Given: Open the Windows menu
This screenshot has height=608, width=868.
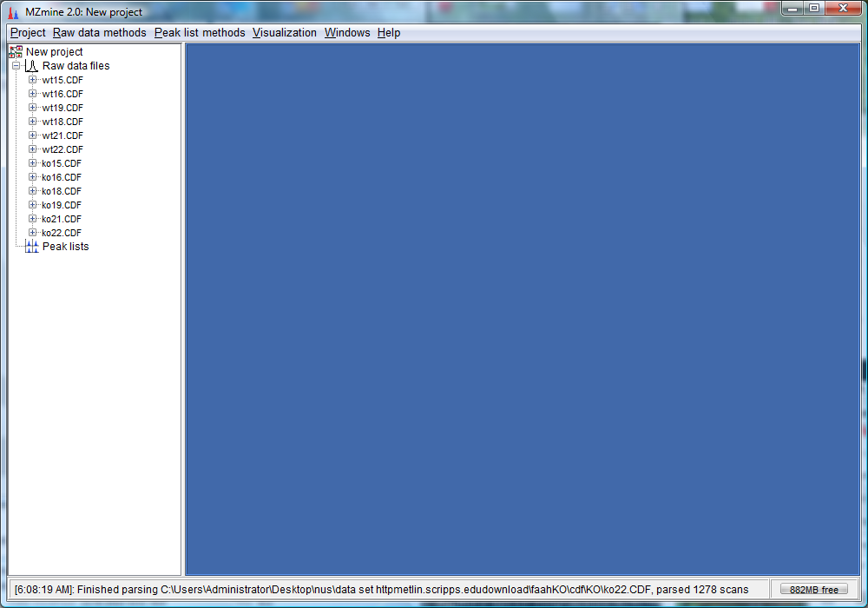Looking at the screenshot, I should (x=347, y=33).
